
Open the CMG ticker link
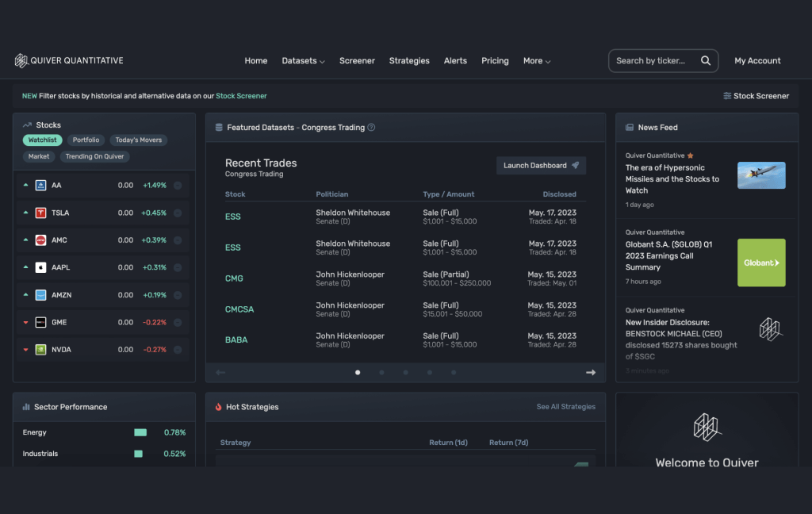coord(234,278)
